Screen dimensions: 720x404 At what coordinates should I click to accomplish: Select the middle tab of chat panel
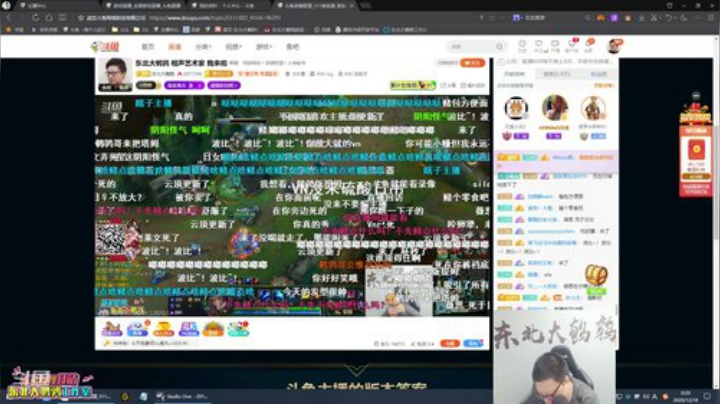click(557, 74)
